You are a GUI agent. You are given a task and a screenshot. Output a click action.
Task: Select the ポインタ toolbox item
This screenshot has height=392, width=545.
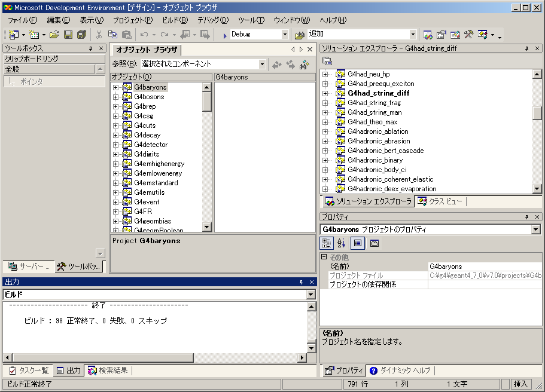click(54, 82)
